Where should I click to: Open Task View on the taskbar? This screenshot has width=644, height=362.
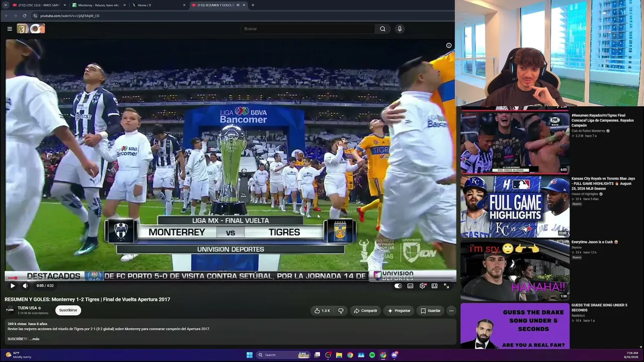pyautogui.click(x=317, y=355)
